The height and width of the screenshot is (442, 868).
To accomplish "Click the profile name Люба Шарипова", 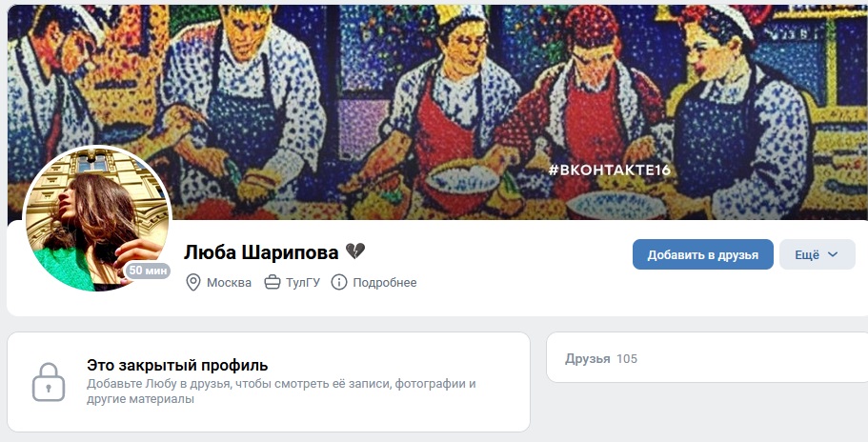I will pyautogui.click(x=261, y=252).
